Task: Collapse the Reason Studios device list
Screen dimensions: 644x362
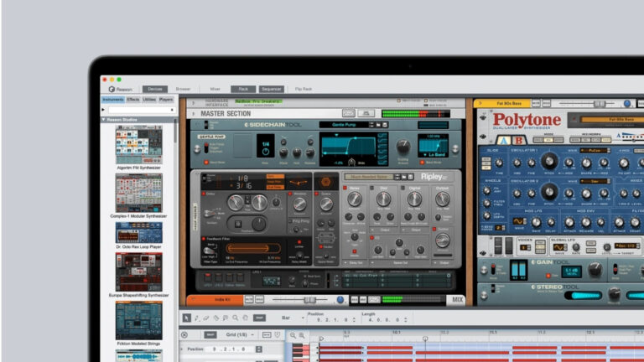Action: pyautogui.click(x=103, y=119)
